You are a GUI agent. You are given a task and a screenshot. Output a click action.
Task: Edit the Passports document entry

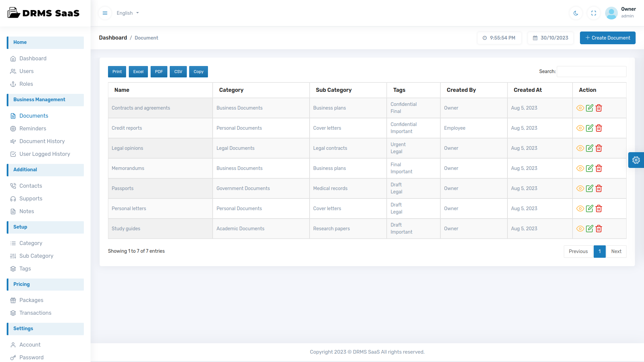coord(589,188)
